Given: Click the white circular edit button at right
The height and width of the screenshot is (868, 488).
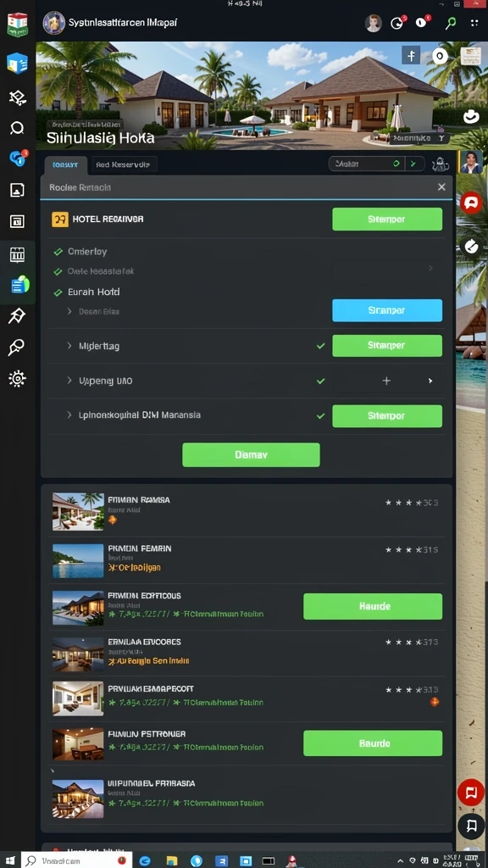Looking at the screenshot, I should [471, 246].
